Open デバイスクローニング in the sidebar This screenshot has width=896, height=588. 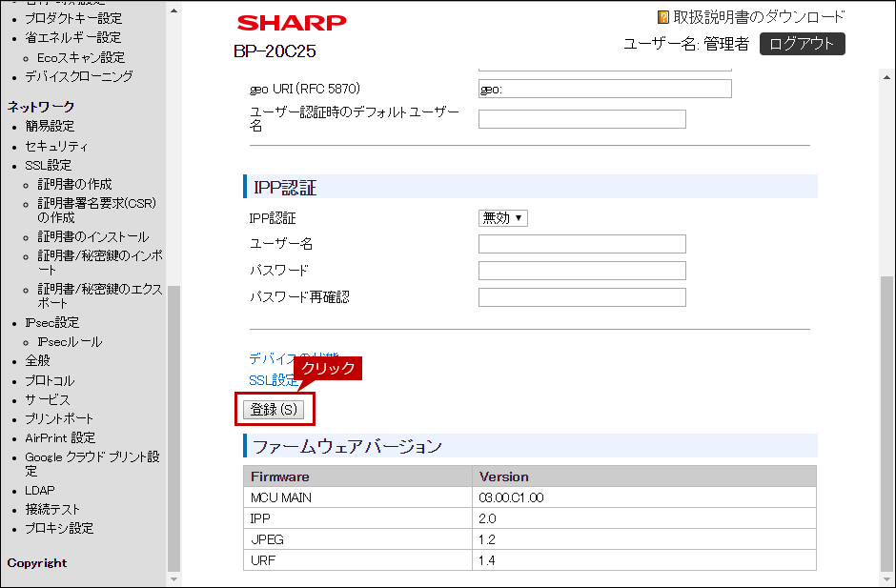[79, 76]
